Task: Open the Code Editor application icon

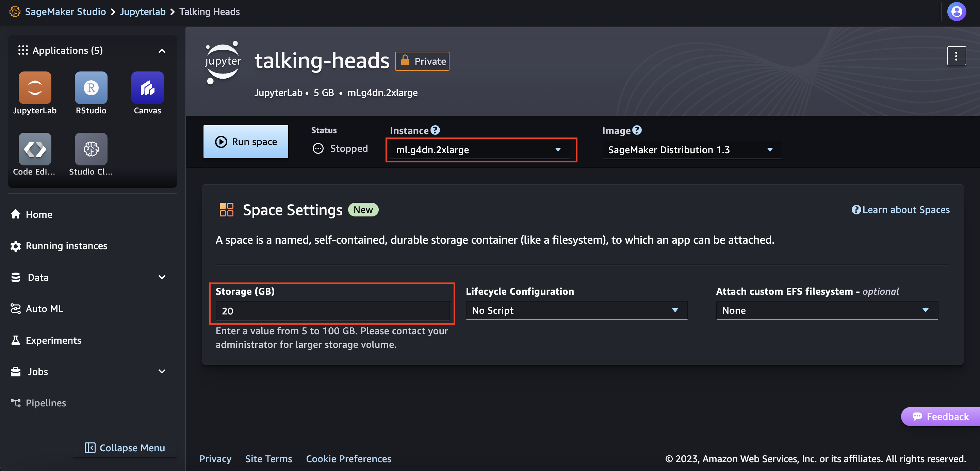Action: click(35, 149)
